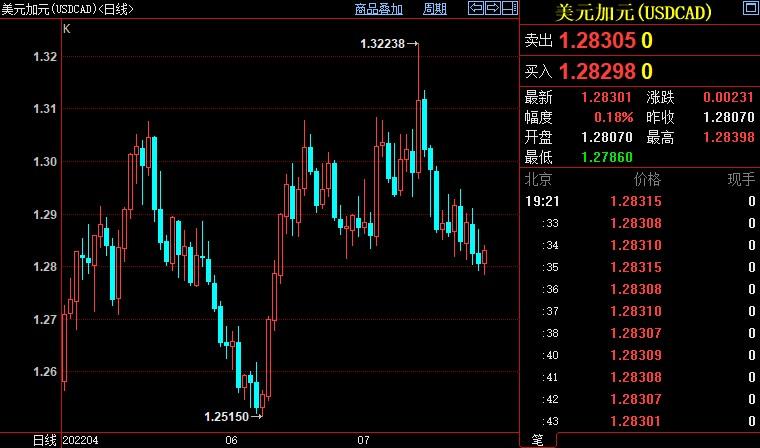Click the 日线 label at bottom left
The image size is (760, 448).
click(44, 440)
